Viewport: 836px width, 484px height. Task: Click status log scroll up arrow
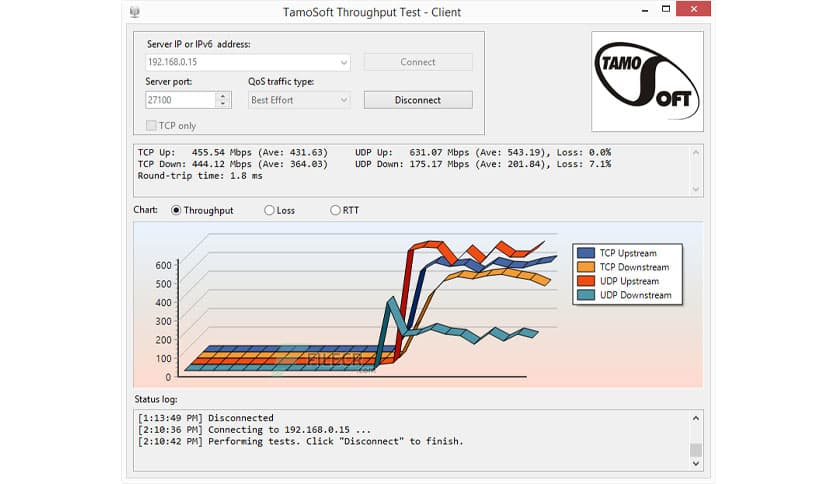696,418
